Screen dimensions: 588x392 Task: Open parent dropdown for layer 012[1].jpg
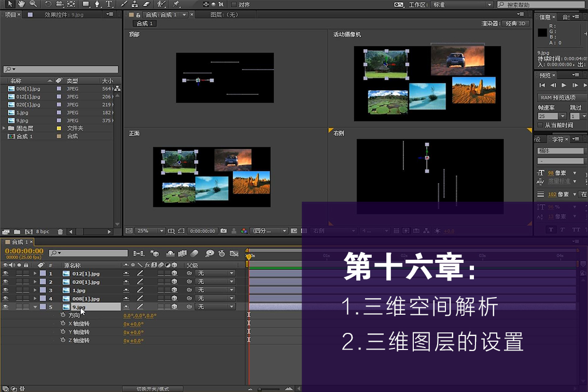point(216,273)
